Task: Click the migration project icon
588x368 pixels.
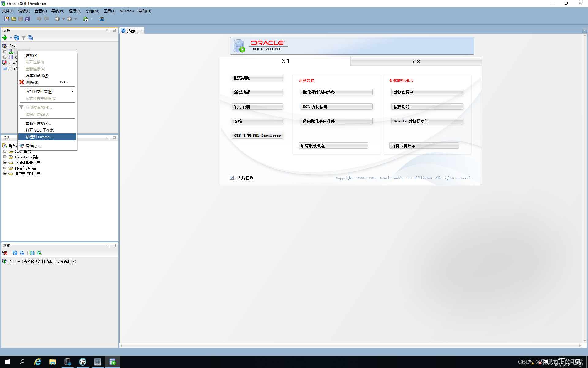Action: (x=4, y=262)
